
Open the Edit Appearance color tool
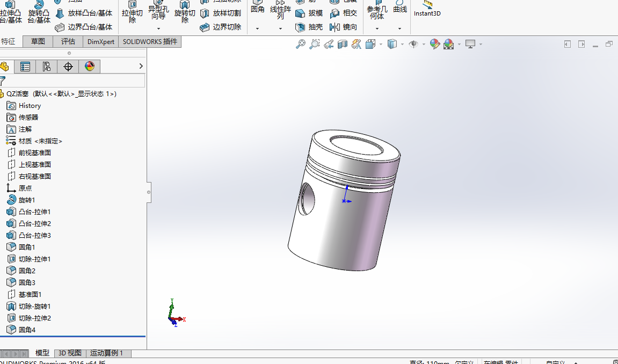pyautogui.click(x=434, y=44)
